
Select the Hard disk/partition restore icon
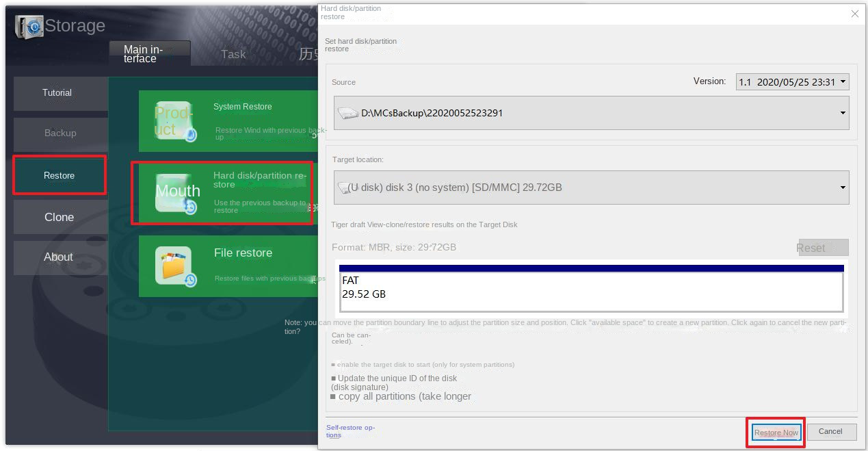pyautogui.click(x=177, y=192)
